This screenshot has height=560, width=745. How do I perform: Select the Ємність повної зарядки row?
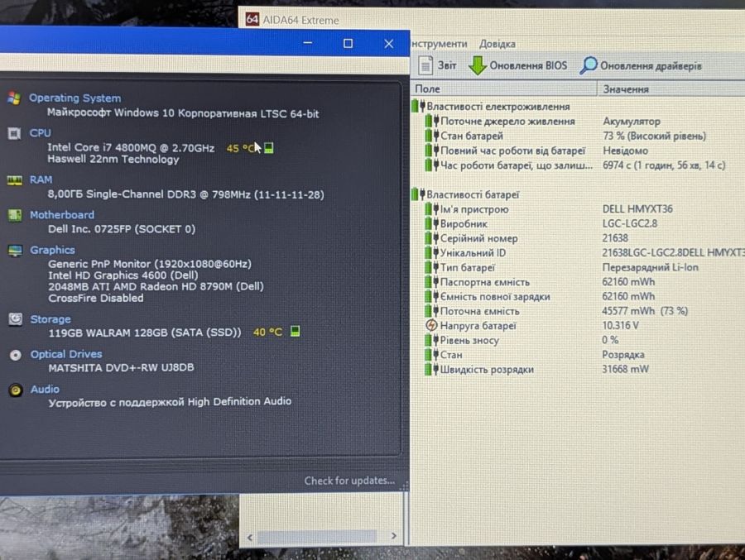[x=579, y=296]
